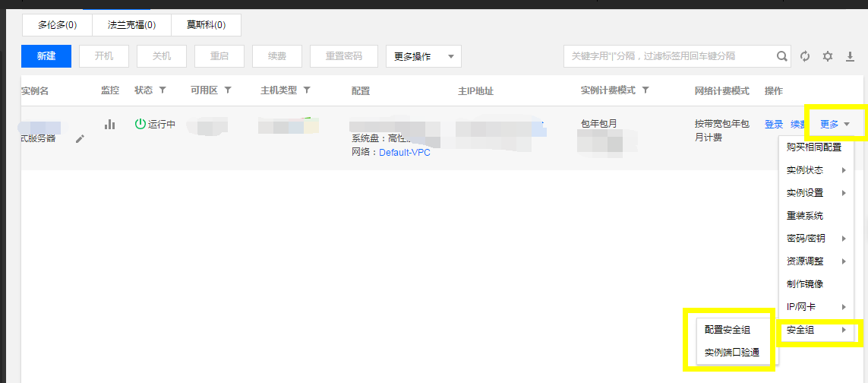This screenshot has height=383, width=868.
Task: Open the 更多操作 dropdown
Action: point(423,56)
